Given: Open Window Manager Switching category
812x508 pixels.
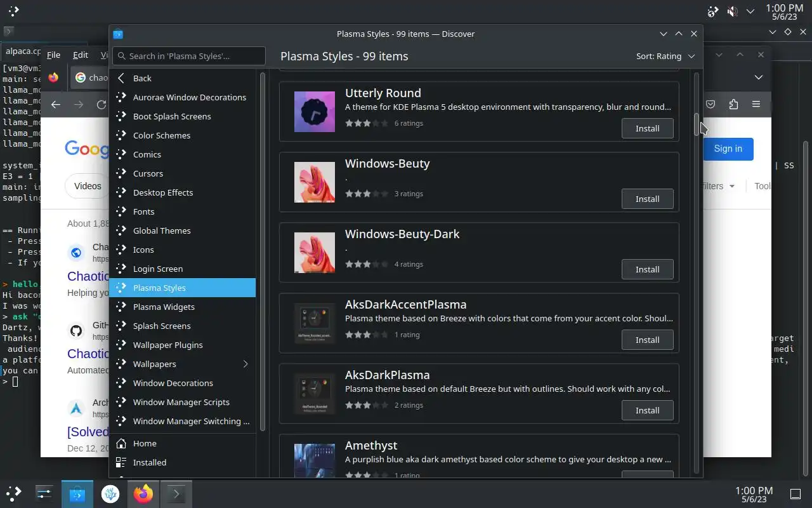Looking at the screenshot, I should point(183,421).
